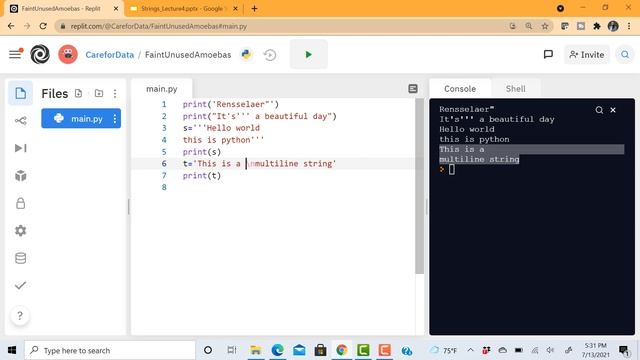The image size is (640, 360).
Task: Open the Debugger sidebar icon
Action: click(20, 148)
